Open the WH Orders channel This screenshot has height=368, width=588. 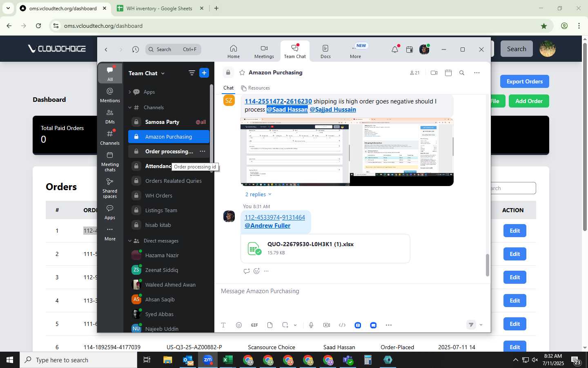pos(169,195)
